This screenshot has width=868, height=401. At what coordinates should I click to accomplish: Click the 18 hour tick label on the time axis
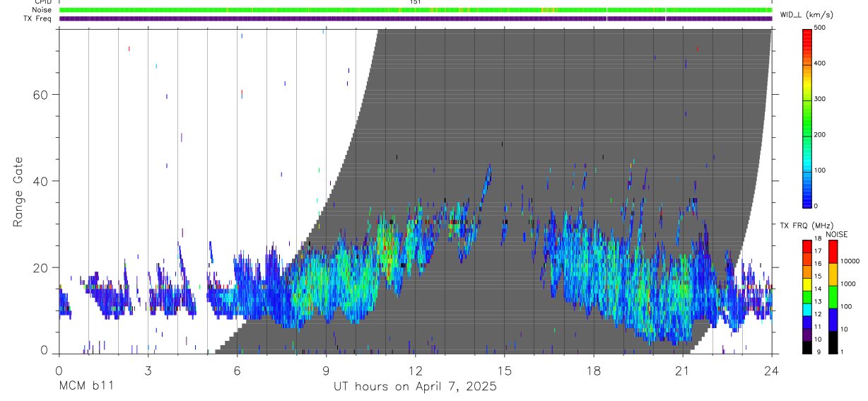(x=594, y=369)
